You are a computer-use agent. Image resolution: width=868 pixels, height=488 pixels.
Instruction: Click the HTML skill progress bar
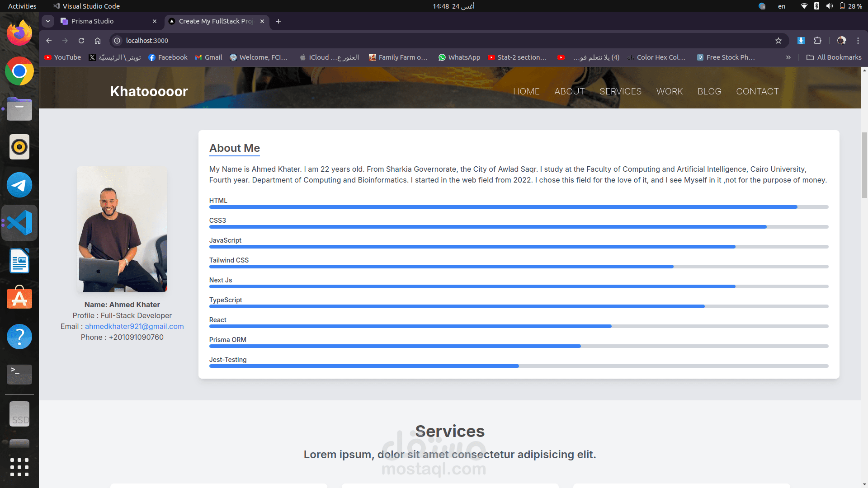coord(519,207)
